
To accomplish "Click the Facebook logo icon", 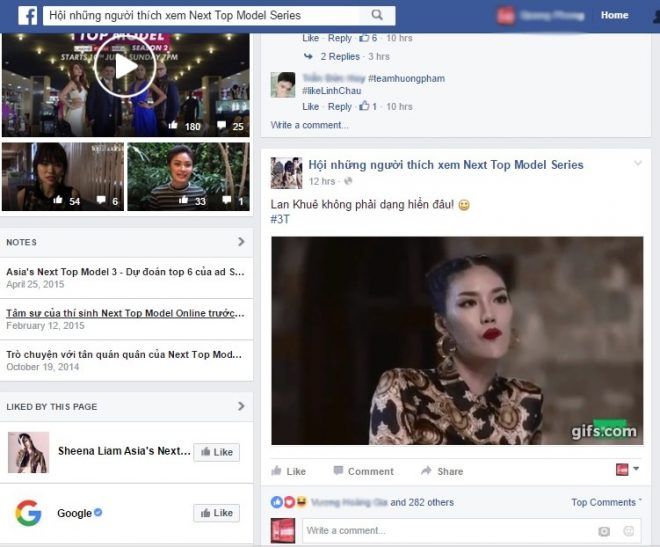I will (x=27, y=16).
